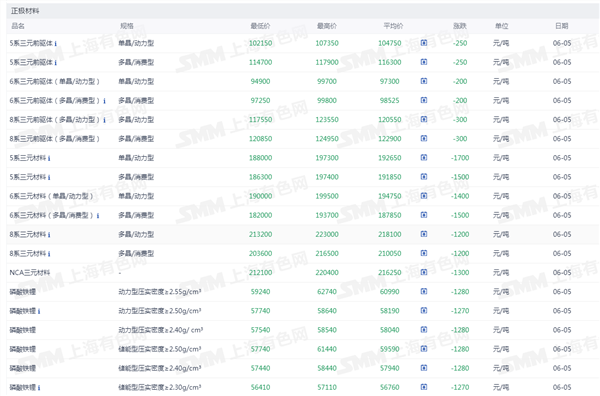Open the 6系三元材料(单晶/动力型) product name
Image resolution: width=600 pixels, height=396 pixels.
(51, 196)
